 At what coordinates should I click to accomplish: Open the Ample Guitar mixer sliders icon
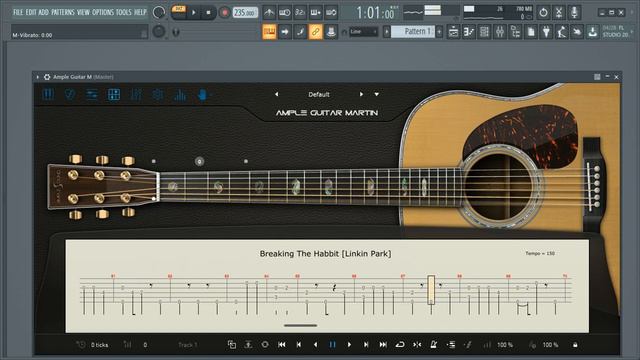[136, 95]
